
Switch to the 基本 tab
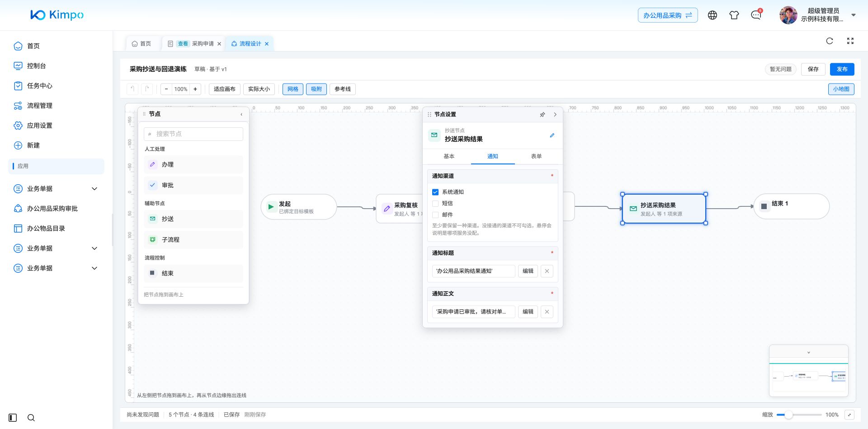pyautogui.click(x=449, y=156)
